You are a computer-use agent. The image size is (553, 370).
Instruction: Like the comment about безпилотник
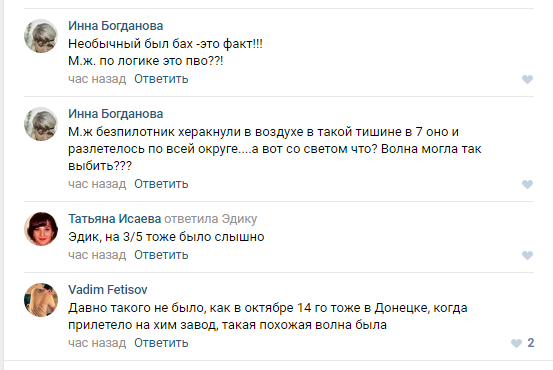(527, 184)
